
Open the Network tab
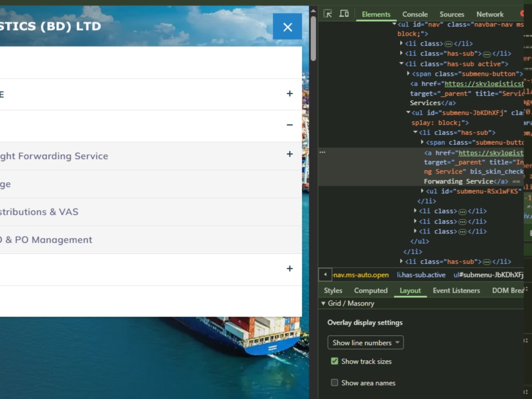(x=490, y=14)
